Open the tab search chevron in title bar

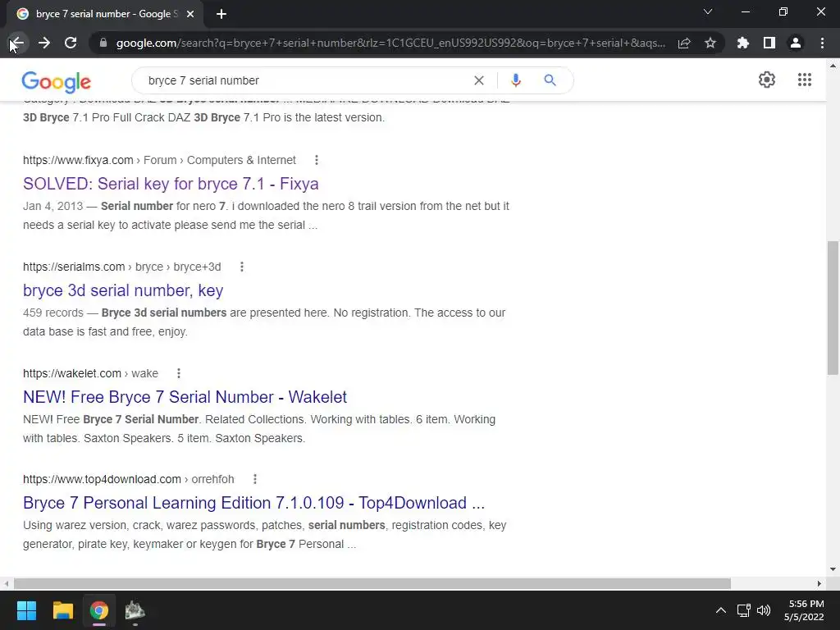pos(708,11)
